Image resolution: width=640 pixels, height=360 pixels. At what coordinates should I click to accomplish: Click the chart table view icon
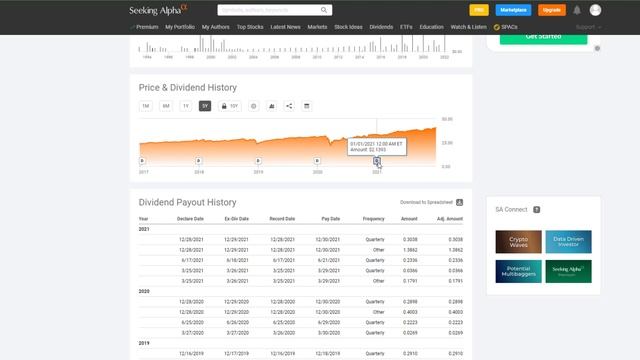(x=307, y=106)
